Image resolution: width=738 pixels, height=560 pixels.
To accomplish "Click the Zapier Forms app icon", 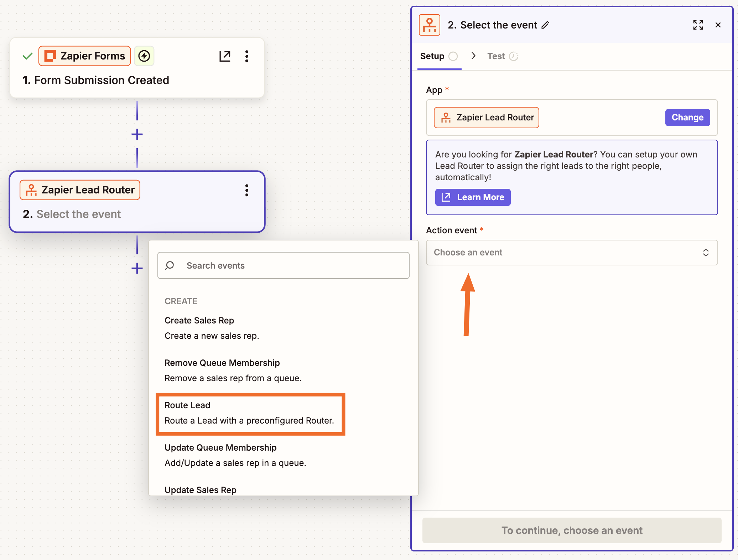I will point(51,56).
